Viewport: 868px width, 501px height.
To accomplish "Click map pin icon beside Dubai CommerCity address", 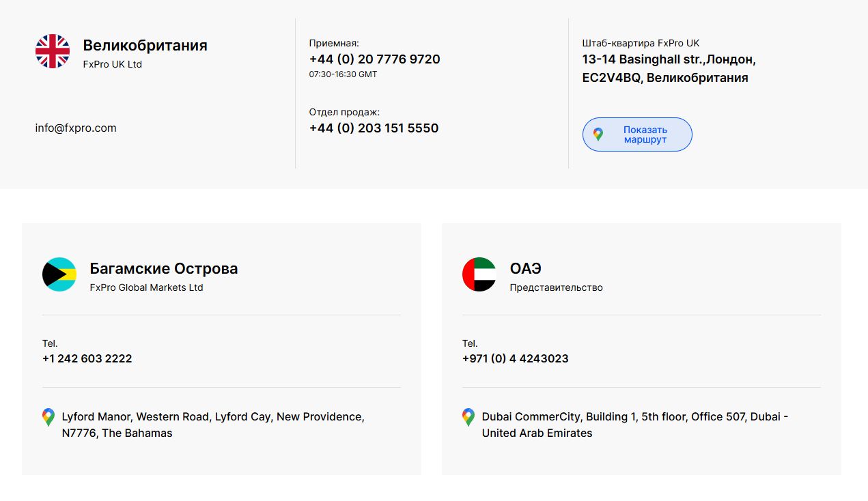I will 468,417.
